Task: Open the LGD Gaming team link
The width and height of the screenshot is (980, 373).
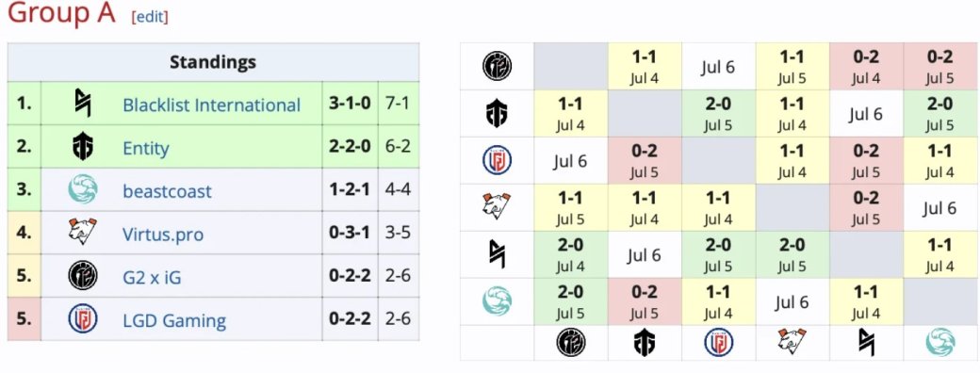Action: (174, 320)
